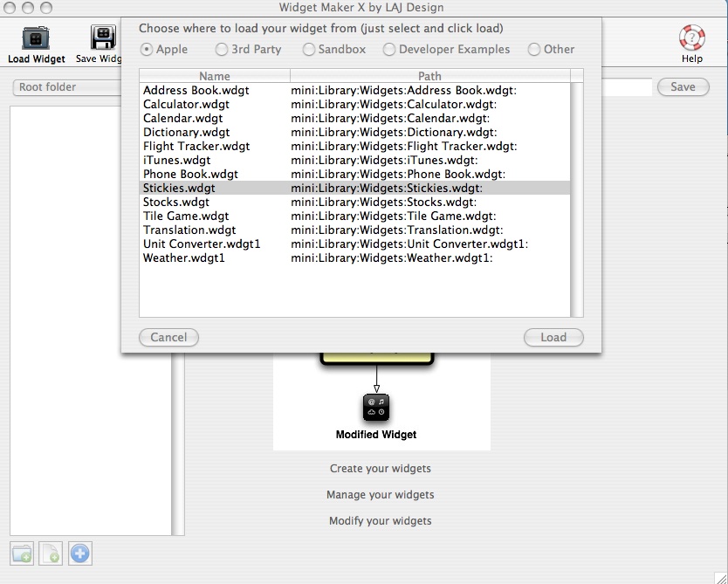This screenshot has height=584, width=728.
Task: Select Stickies.wdgt in list
Action: coord(354,188)
